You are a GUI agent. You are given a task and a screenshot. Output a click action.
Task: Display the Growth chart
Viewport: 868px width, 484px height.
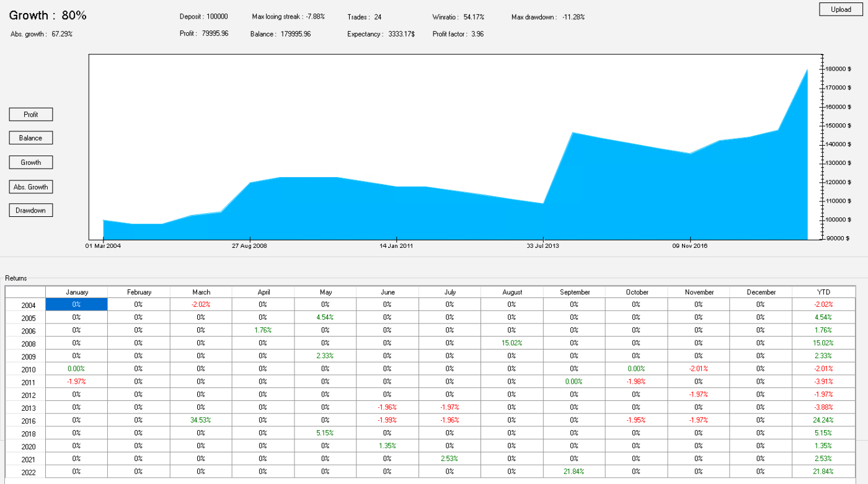pyautogui.click(x=31, y=162)
